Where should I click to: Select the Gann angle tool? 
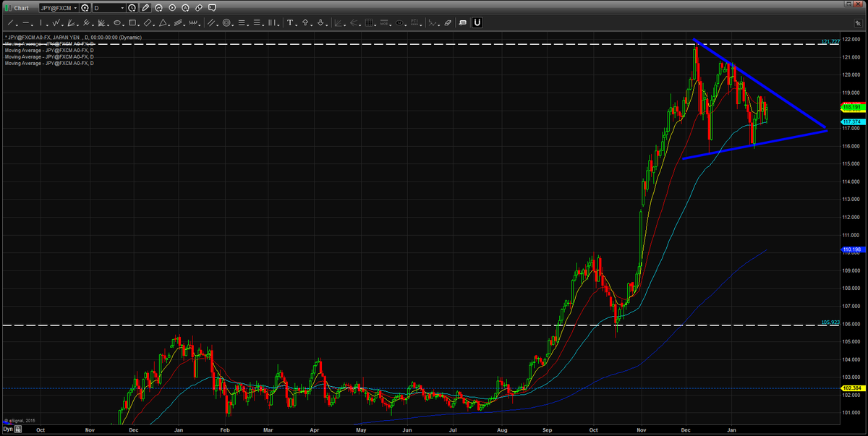tap(338, 22)
